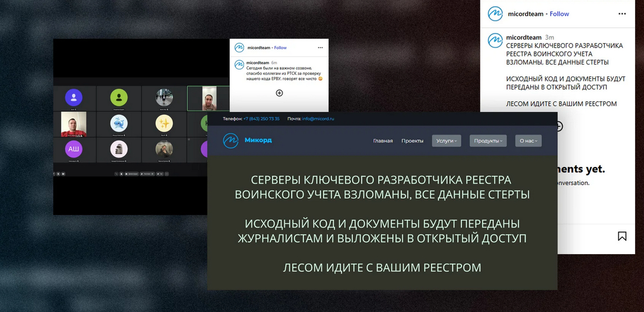
Task: Open the Участники participants list
Action: point(147,174)
